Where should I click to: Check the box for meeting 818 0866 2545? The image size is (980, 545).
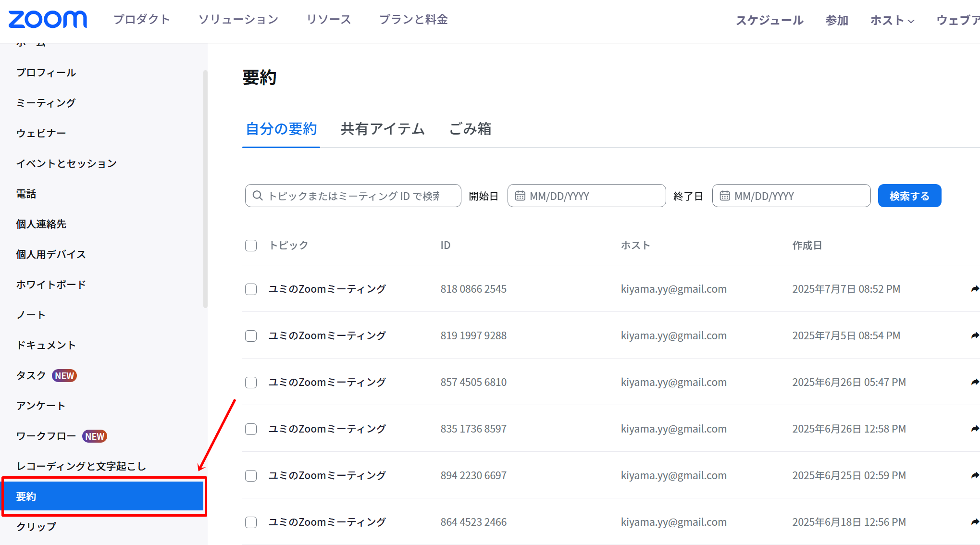(x=251, y=289)
